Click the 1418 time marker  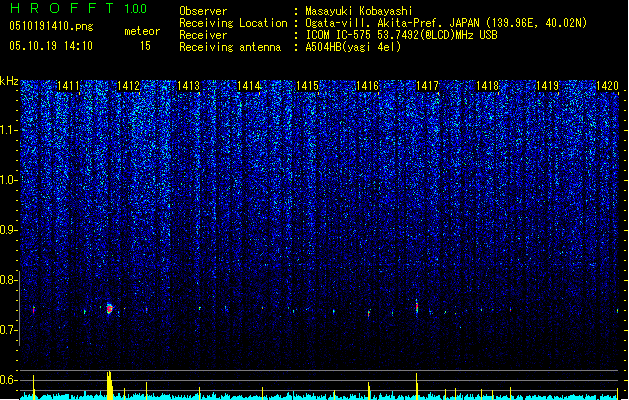click(487, 86)
